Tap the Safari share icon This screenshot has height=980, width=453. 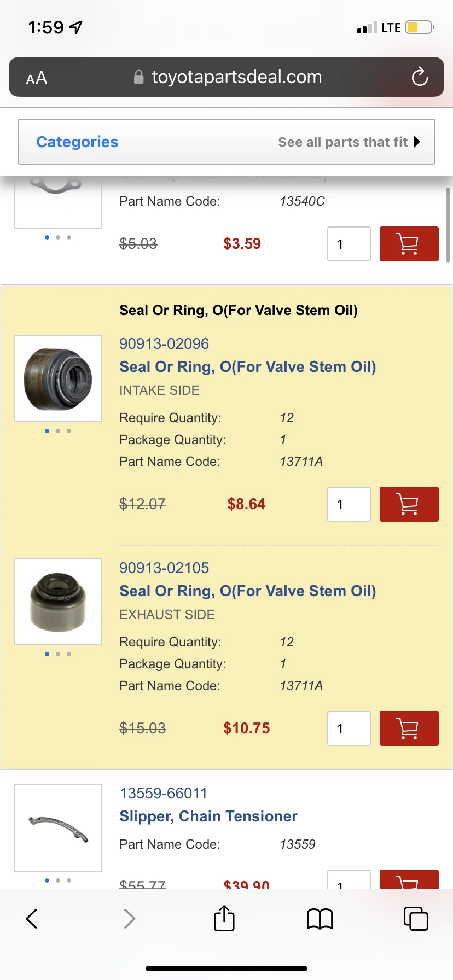(224, 918)
